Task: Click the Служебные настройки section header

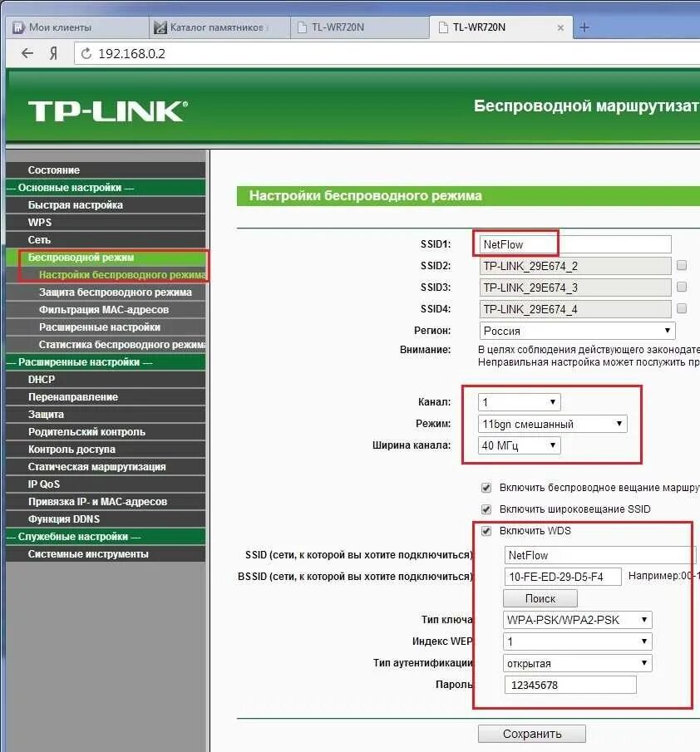Action: (106, 537)
